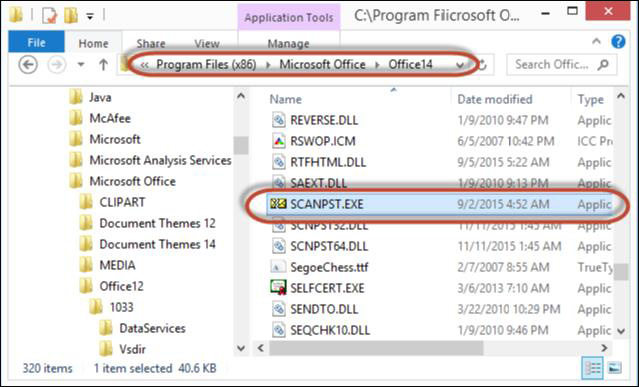The image size is (639, 387).
Task: Go up one folder level arrow
Action: tap(104, 64)
